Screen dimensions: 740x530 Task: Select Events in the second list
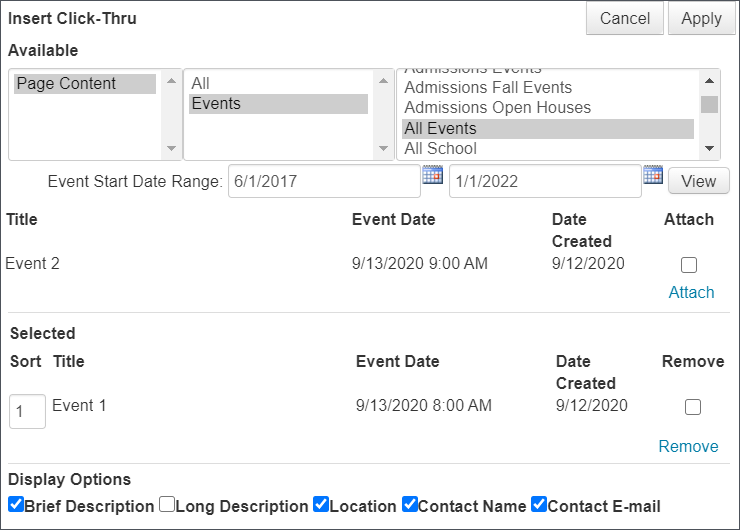tap(278, 104)
